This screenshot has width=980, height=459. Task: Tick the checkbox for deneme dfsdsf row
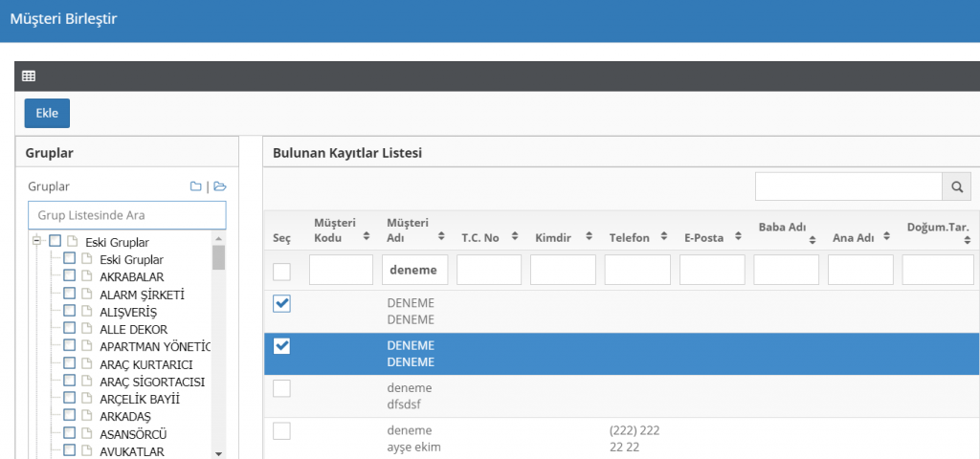[281, 388]
